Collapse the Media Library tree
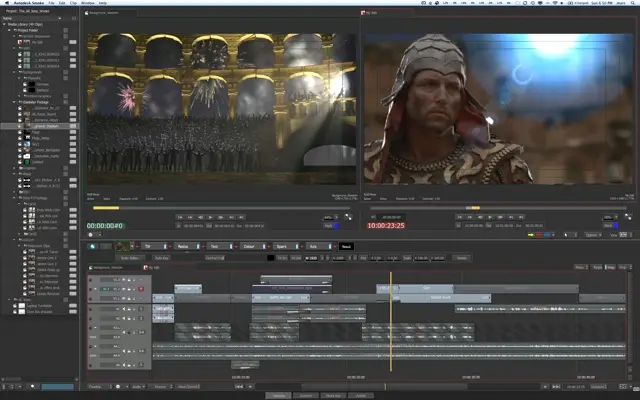 pos(4,24)
